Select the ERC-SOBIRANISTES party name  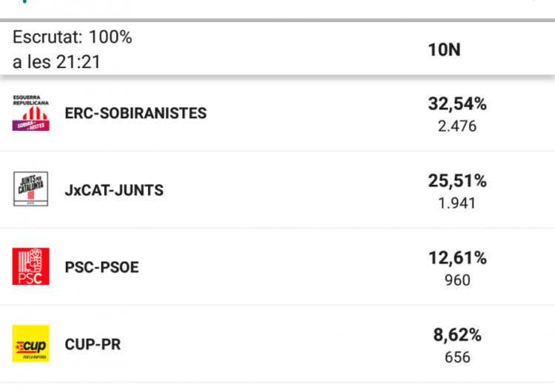tap(135, 114)
